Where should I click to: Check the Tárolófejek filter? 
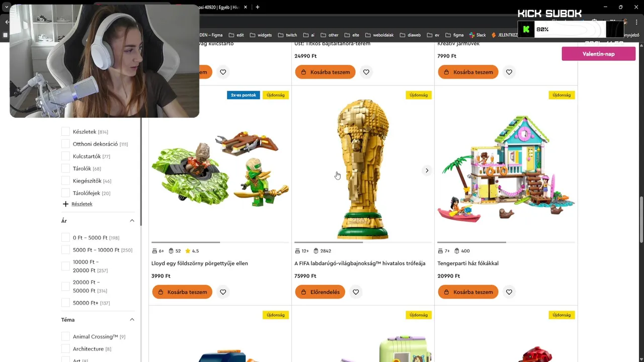tap(65, 193)
